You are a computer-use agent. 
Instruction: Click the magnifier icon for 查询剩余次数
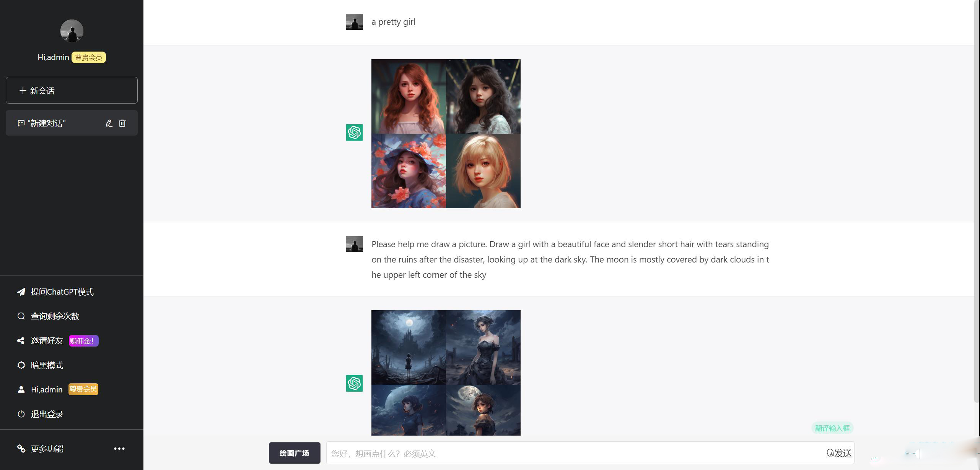[x=21, y=316]
